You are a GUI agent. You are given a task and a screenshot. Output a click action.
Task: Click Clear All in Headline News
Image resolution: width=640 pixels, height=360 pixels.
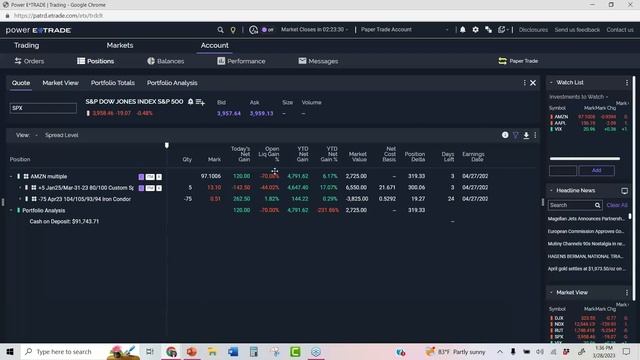(617, 205)
